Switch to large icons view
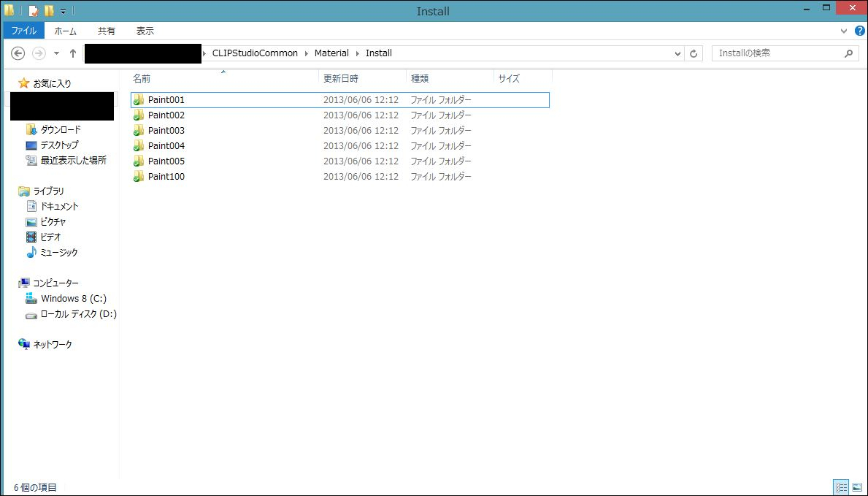This screenshot has width=868, height=496. coord(856,488)
